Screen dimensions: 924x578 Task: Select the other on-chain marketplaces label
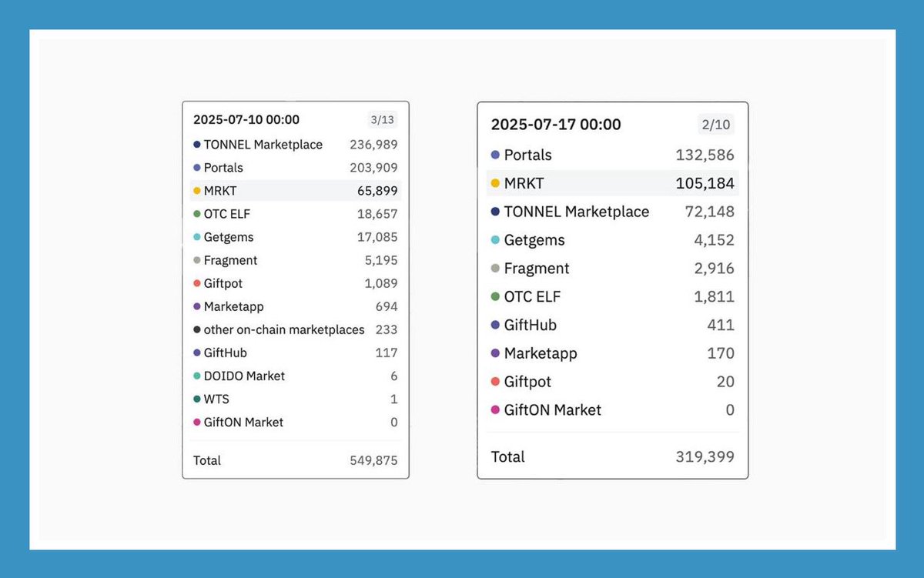[284, 329]
